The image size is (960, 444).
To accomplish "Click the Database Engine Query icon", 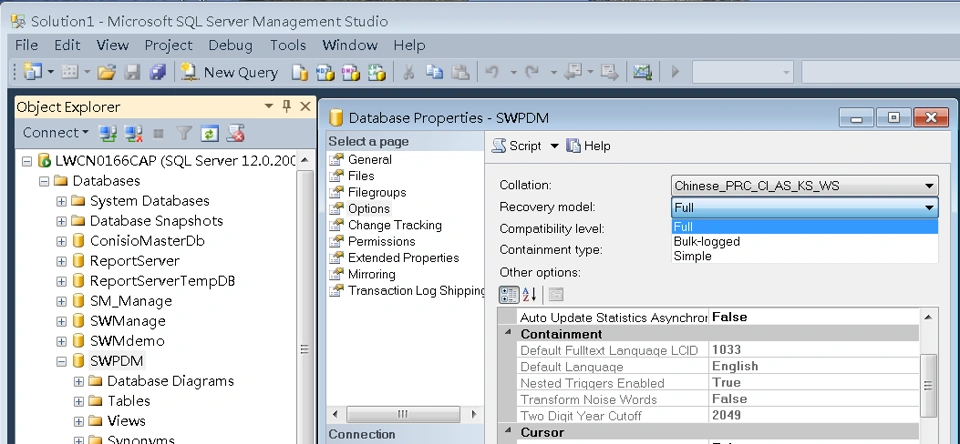I will [x=299, y=72].
